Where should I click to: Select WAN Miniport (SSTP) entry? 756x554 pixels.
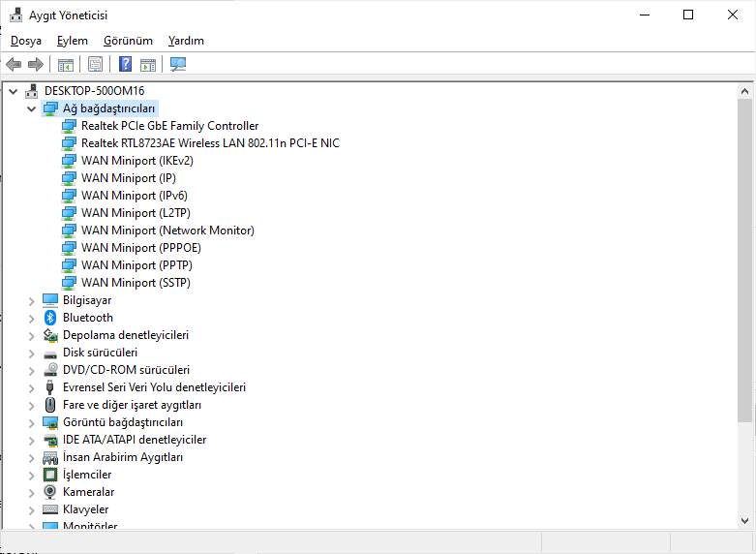point(136,282)
